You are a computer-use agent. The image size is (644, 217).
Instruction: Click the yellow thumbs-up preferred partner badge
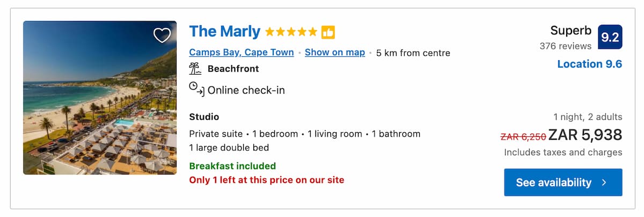[x=328, y=32]
